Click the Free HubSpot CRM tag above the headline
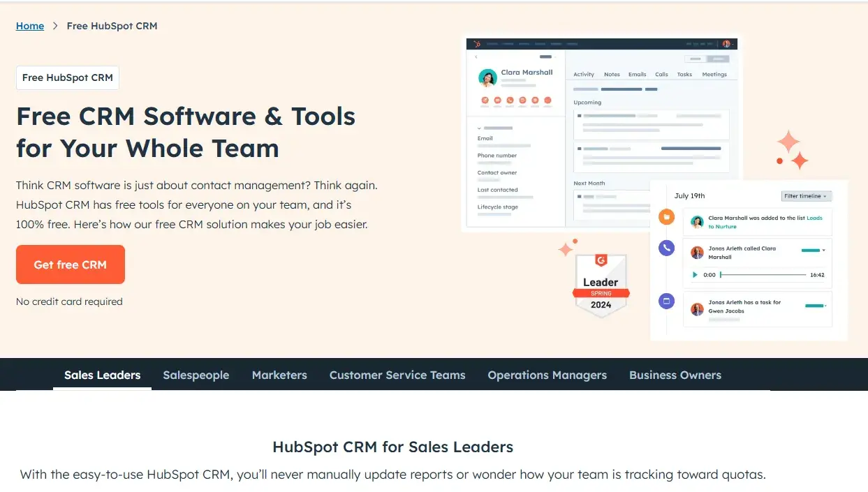The height and width of the screenshot is (492, 868). click(68, 77)
